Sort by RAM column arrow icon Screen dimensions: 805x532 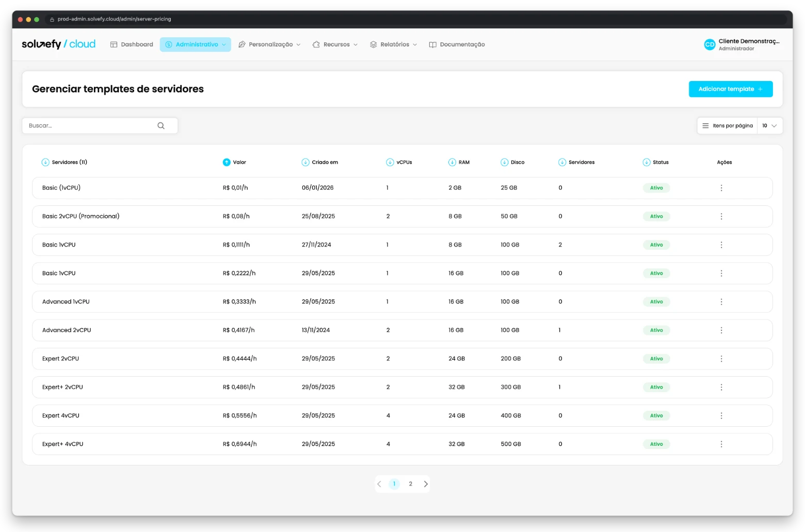coord(452,162)
